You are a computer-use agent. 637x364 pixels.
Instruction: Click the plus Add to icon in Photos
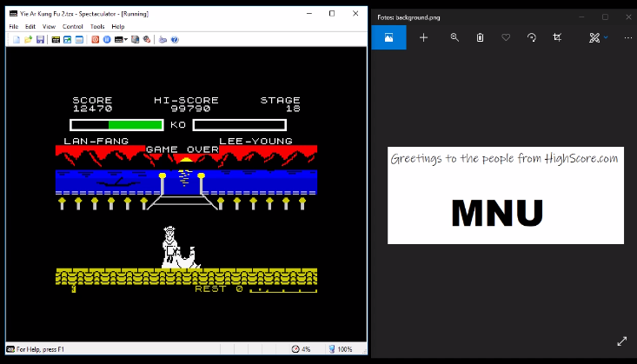[x=423, y=37]
